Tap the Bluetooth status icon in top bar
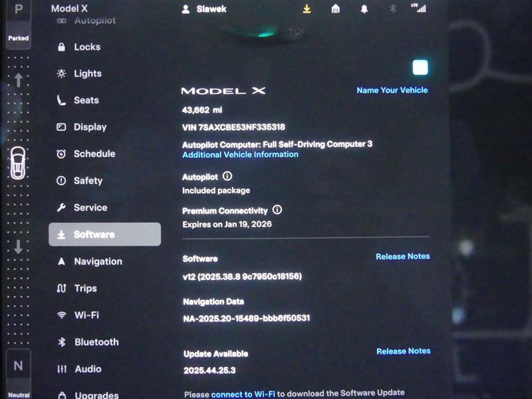 [x=392, y=9]
